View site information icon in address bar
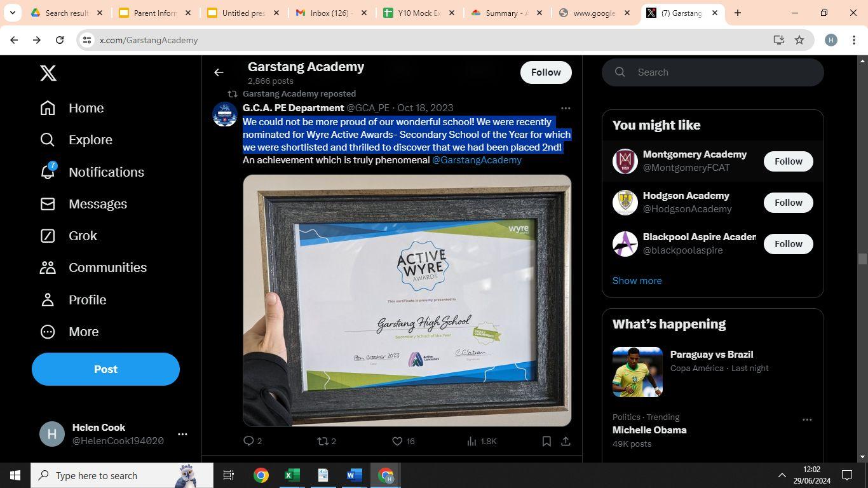 click(87, 40)
